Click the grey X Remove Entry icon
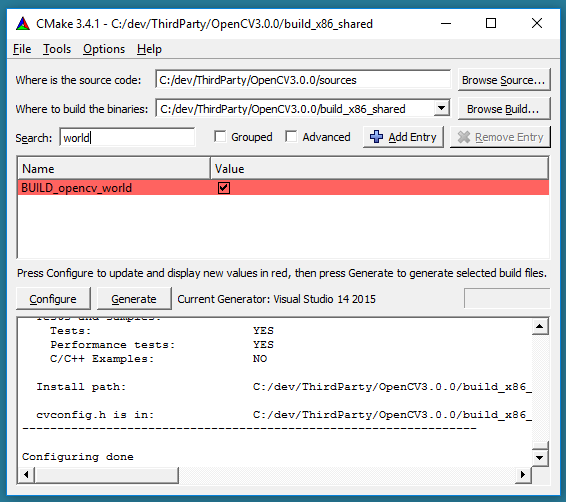 pyautogui.click(x=464, y=137)
